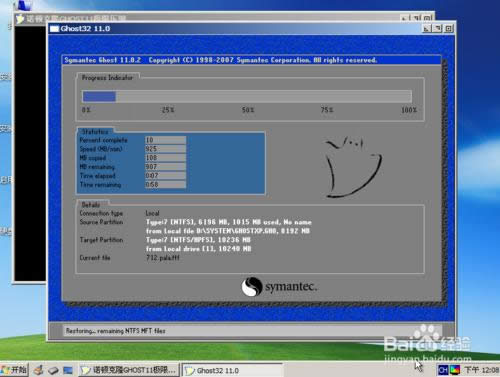Viewport: 500px width, 377px height.
Task: Click the show desktop quick launch icon
Action: 68,370
